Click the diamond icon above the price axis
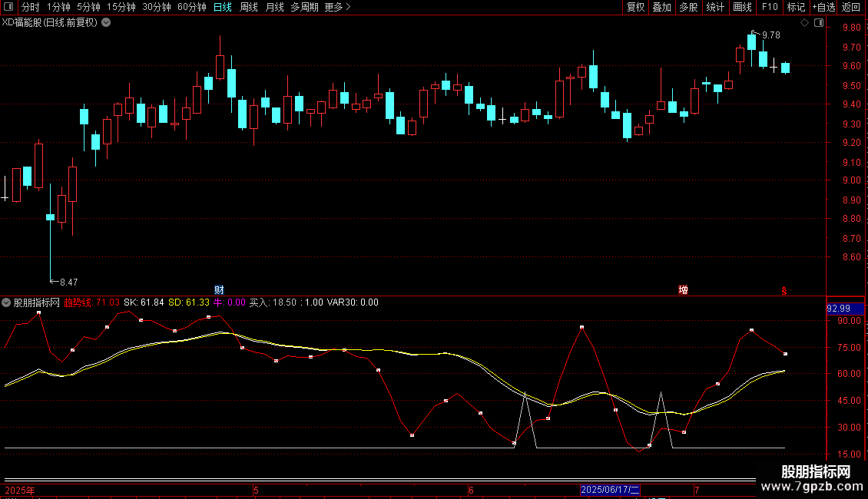This screenshot has width=868, height=499. 804,23
